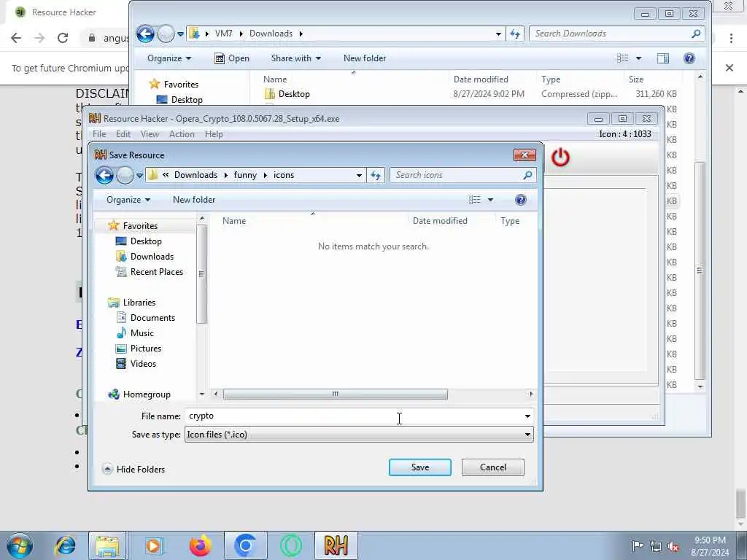Open recent pages arrow in Save Resource dialog
747x560 pixels.
[139, 175]
